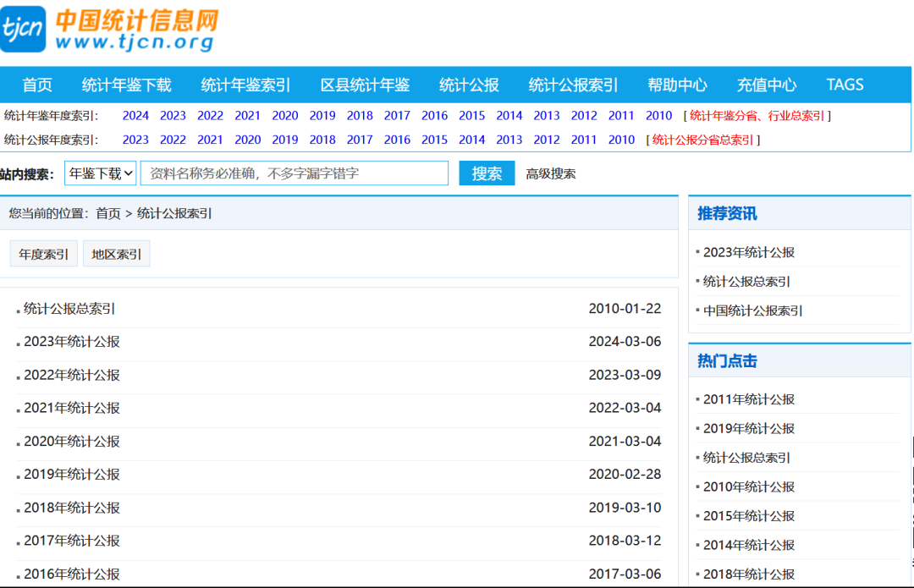Open 统计公报总索引 in the main list

point(69,309)
